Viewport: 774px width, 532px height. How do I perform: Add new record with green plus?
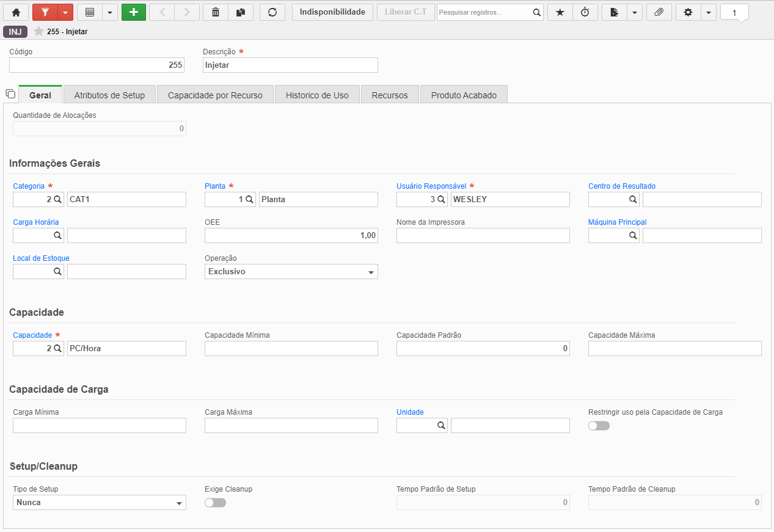134,12
